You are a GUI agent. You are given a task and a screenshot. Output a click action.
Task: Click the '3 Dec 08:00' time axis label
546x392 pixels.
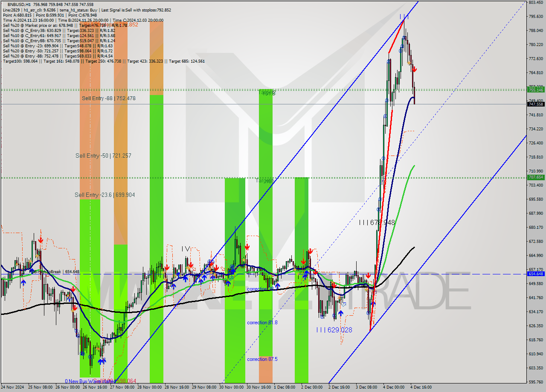point(367,387)
